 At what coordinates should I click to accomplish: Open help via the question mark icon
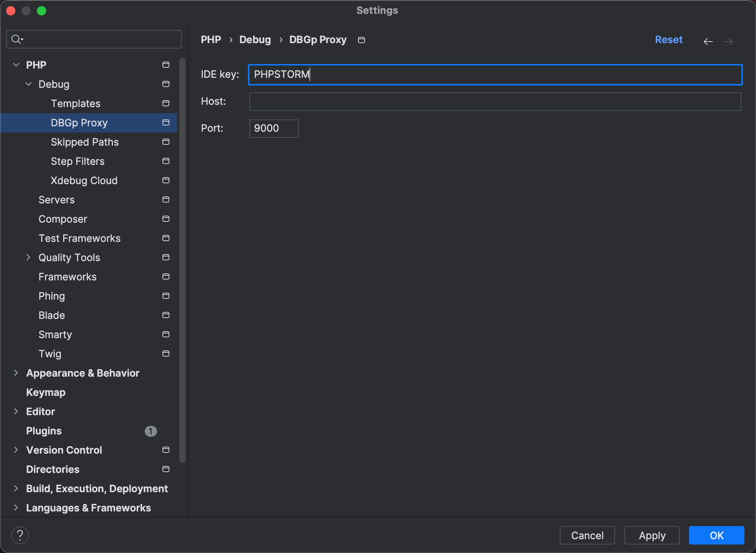(20, 535)
